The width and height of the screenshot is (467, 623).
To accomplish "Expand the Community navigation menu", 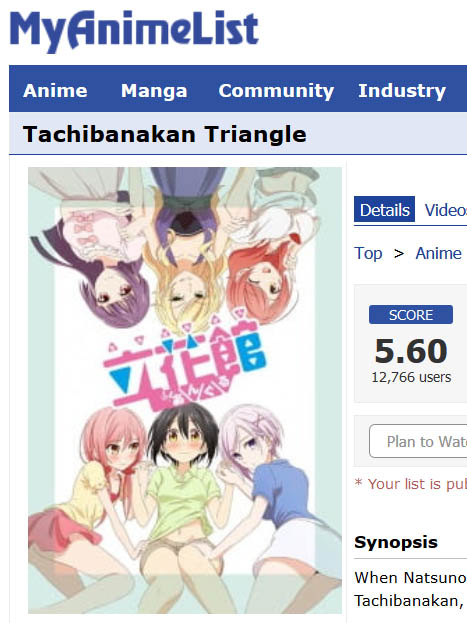I will (276, 91).
